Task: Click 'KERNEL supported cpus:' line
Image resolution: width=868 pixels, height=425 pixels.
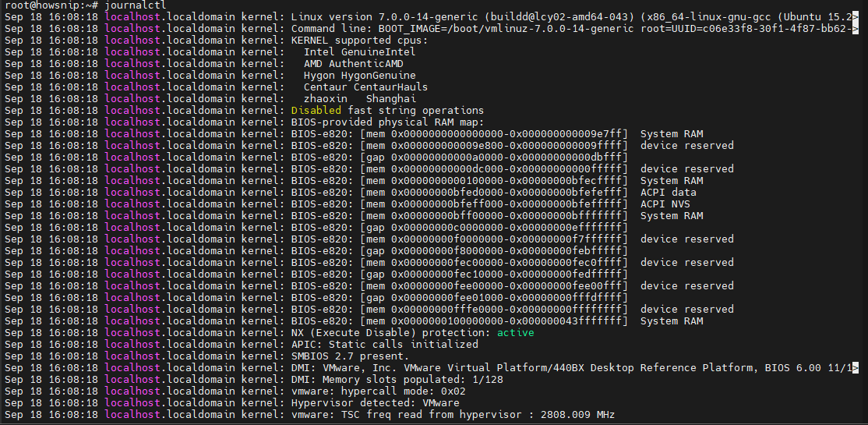Action: (x=359, y=41)
